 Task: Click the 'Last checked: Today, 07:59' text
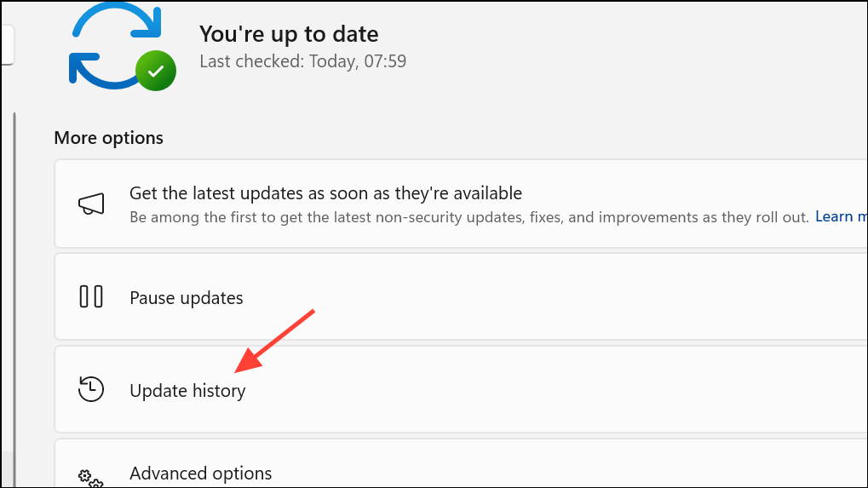coord(302,60)
